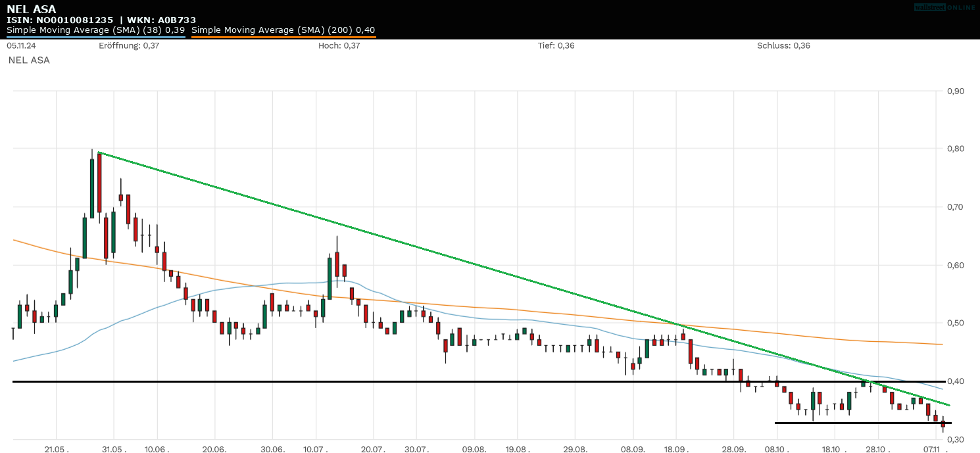Select the ISIN NO0010081235 text

(60, 20)
